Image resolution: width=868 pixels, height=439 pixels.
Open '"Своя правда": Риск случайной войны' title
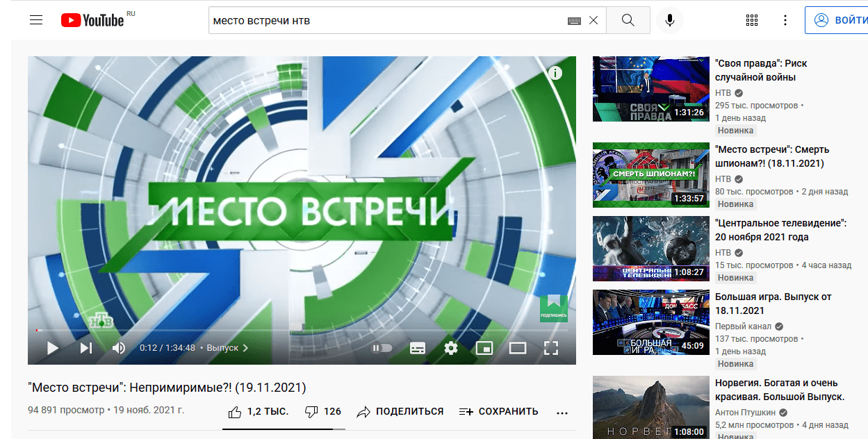coord(760,70)
